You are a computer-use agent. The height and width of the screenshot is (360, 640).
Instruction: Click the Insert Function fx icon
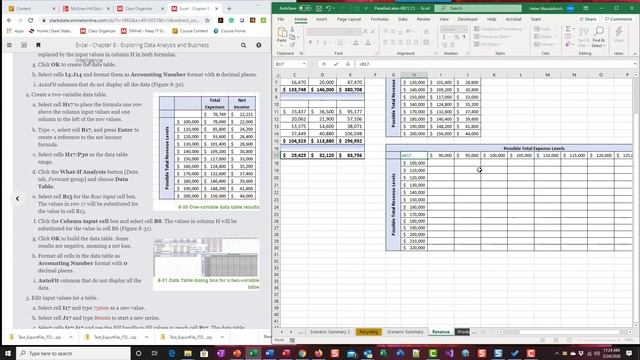coord(347,64)
